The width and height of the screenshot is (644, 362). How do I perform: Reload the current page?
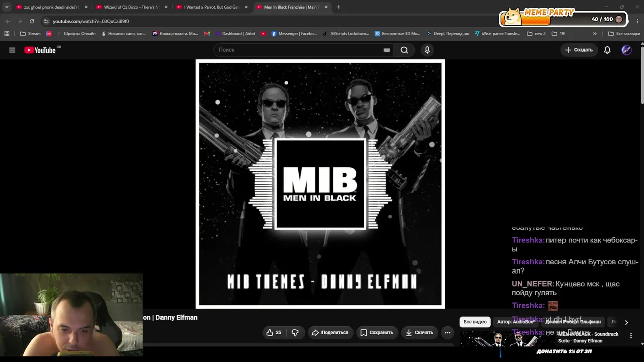tap(32, 21)
